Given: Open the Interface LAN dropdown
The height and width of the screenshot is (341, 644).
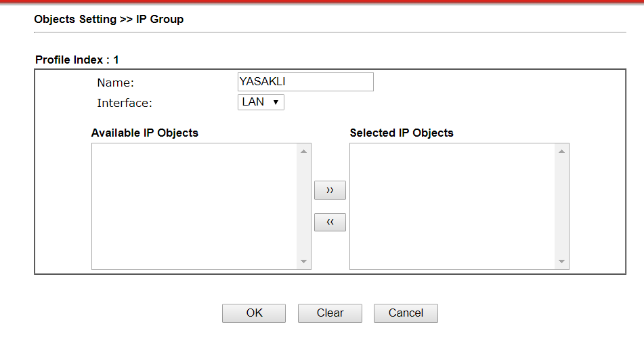Looking at the screenshot, I should (x=261, y=102).
